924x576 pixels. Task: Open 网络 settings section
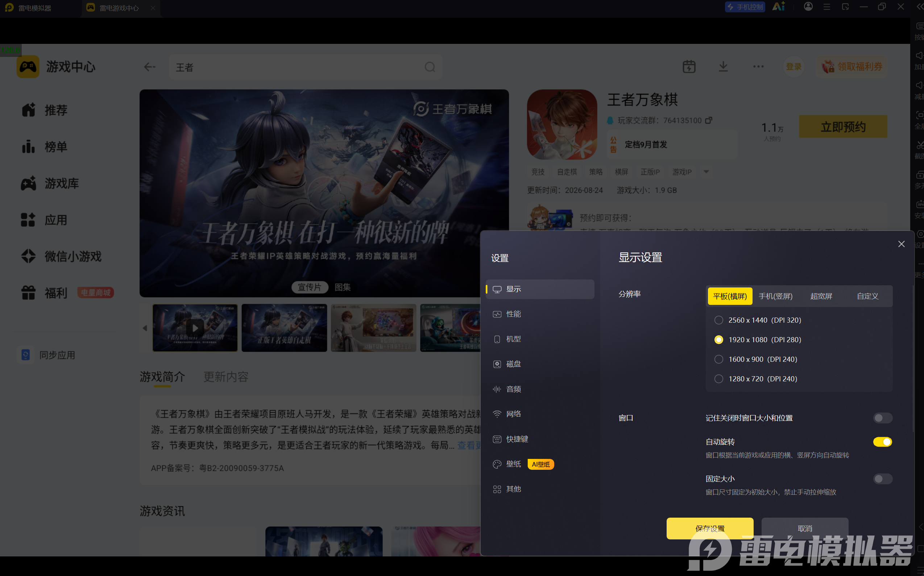point(540,414)
